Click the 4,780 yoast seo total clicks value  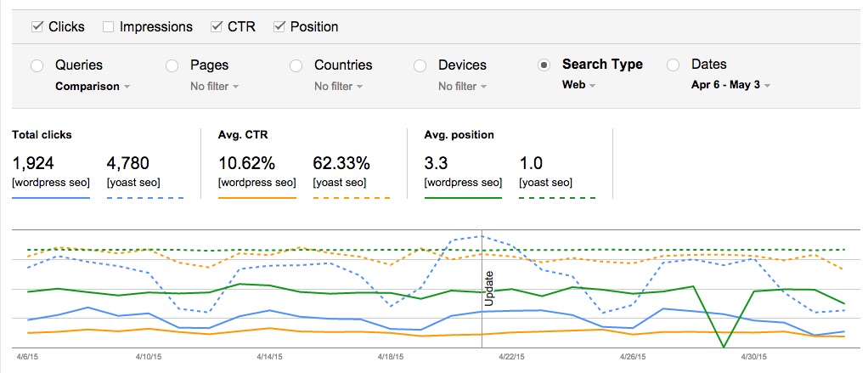[x=127, y=163]
